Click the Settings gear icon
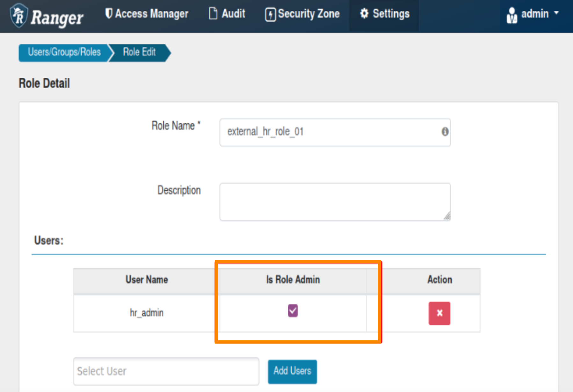Image resolution: width=573 pixels, height=392 pixels. point(364,14)
